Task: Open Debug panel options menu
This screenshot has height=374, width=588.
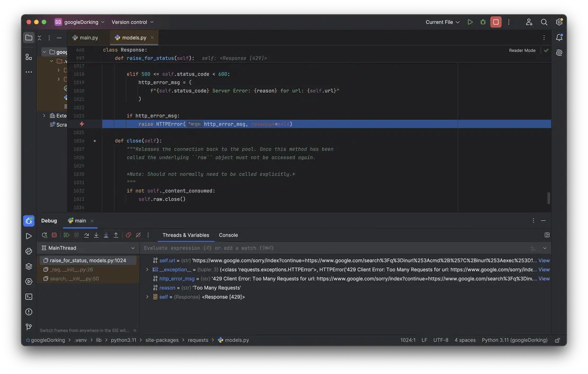Action: (533, 220)
